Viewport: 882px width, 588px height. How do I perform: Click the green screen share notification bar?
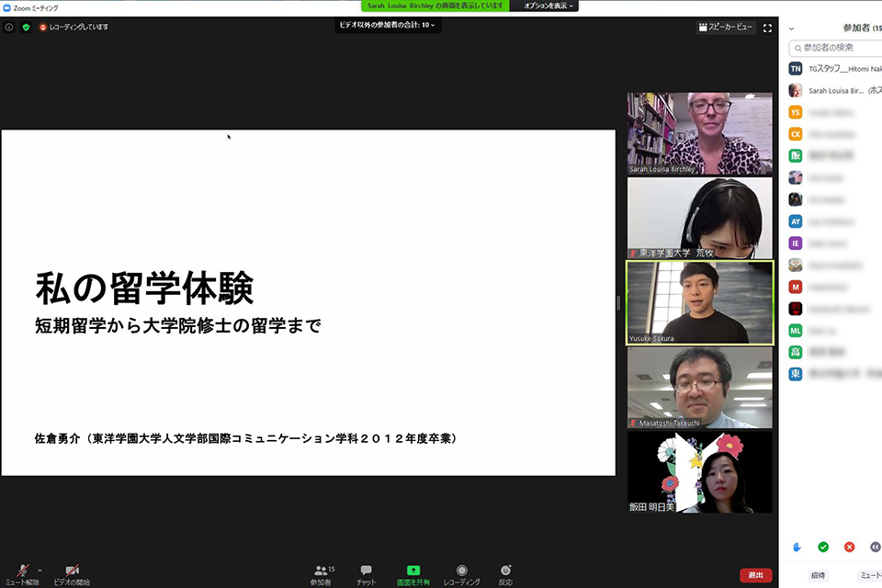point(435,6)
